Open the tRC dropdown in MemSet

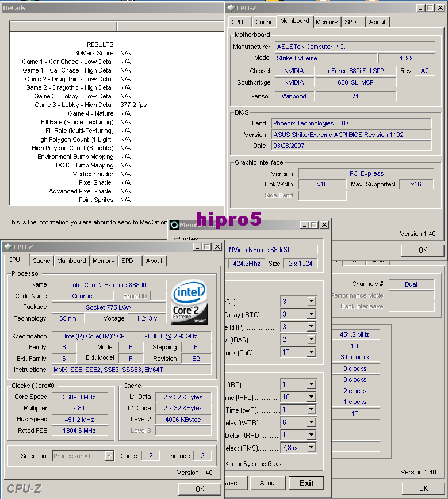[311, 384]
